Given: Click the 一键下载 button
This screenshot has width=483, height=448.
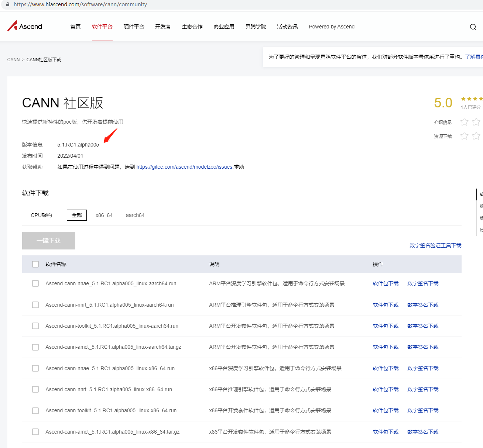Looking at the screenshot, I should (x=49, y=241).
